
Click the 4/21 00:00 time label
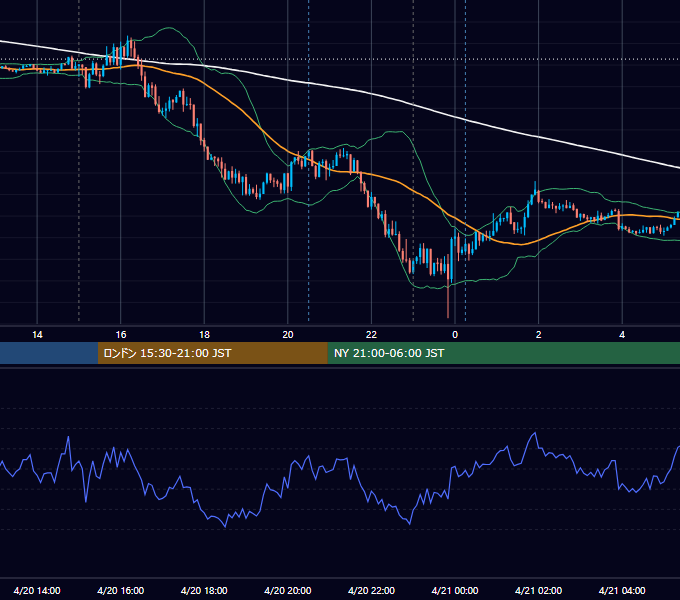click(455, 590)
